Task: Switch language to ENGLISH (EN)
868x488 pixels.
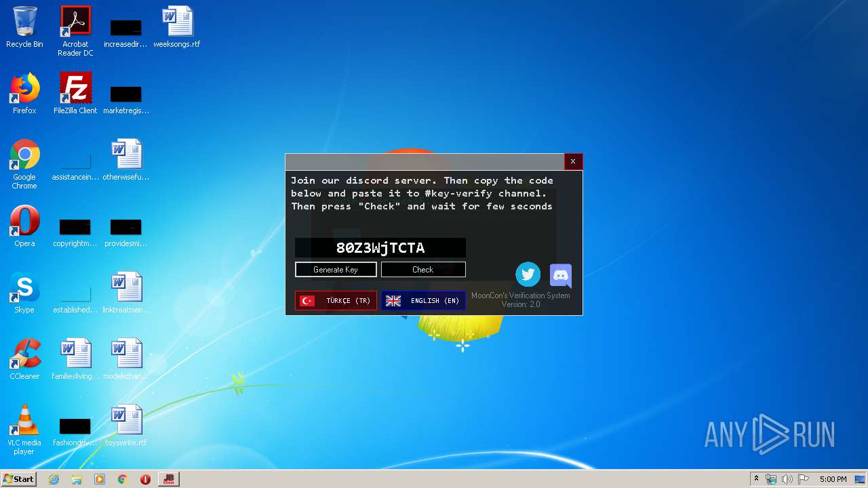Action: 423,301
